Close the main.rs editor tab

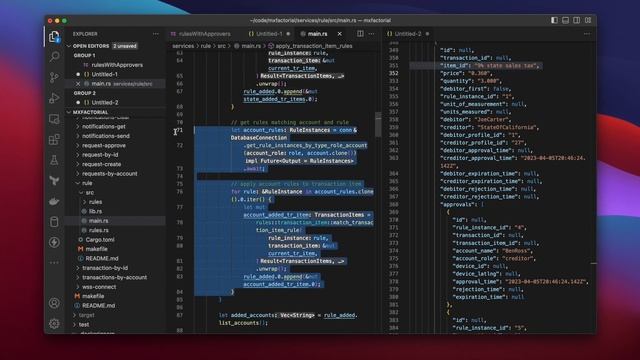point(340,33)
